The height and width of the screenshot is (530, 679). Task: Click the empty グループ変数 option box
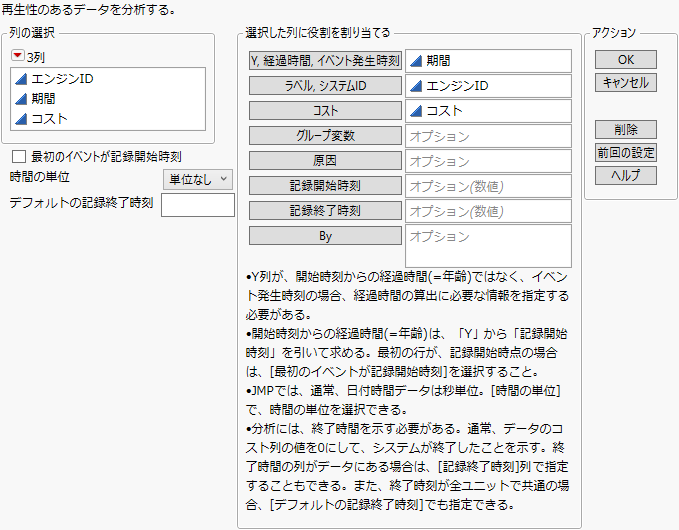488,136
